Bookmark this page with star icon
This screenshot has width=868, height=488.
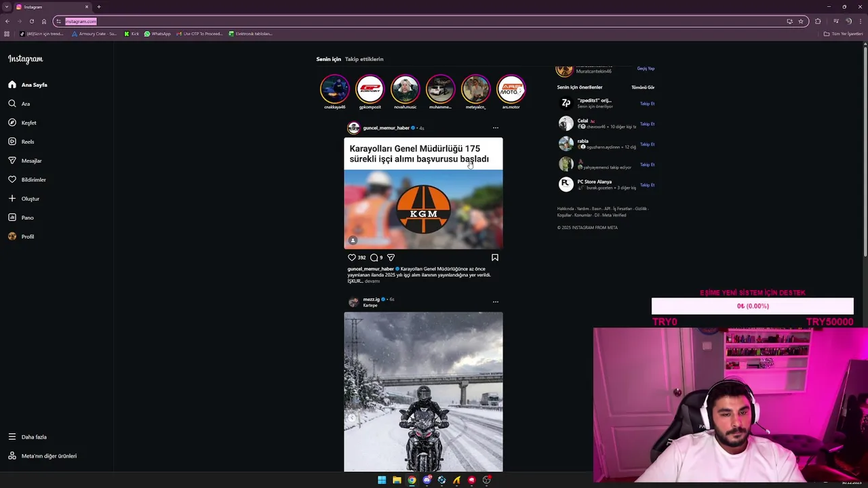801,21
